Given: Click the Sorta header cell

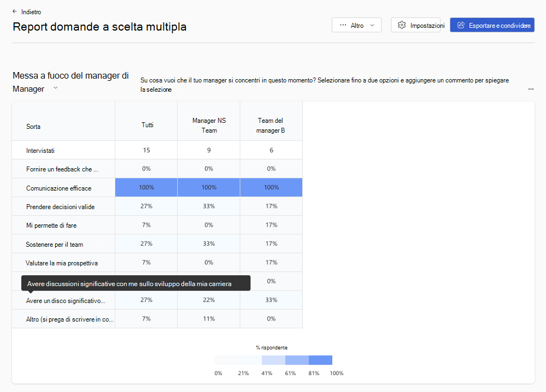Looking at the screenshot, I should 33,127.
